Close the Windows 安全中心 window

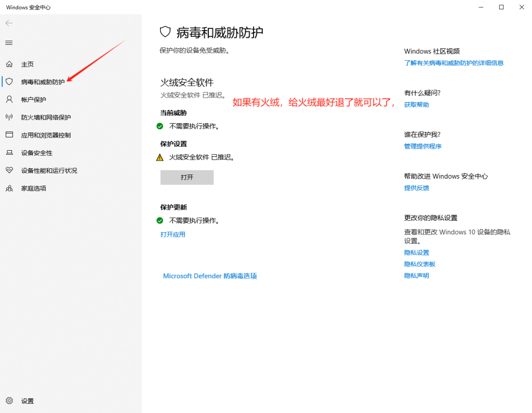[522, 7]
